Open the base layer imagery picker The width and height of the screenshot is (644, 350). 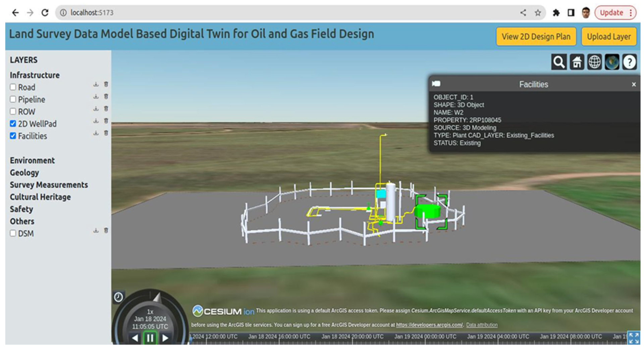point(612,62)
